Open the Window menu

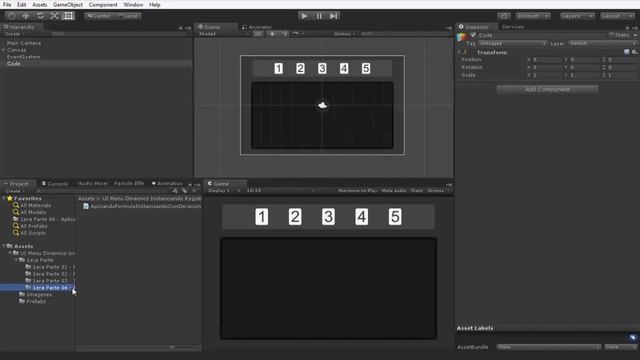coord(133,4)
